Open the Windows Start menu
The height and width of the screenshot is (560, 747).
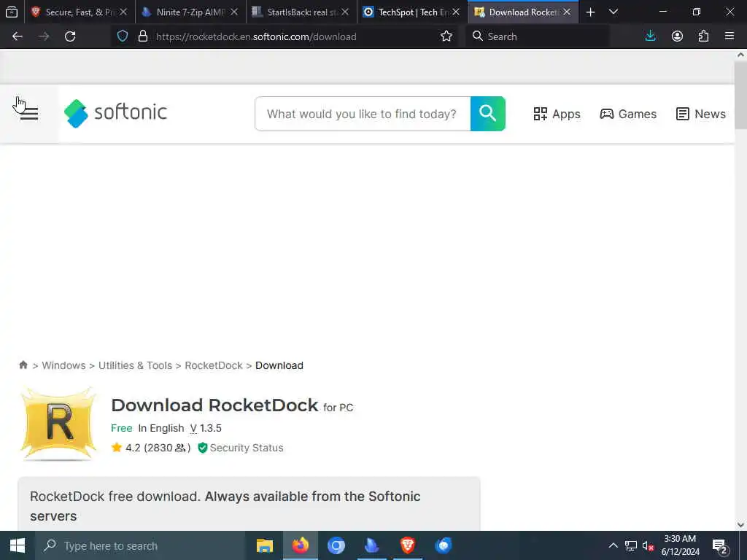coord(18,545)
